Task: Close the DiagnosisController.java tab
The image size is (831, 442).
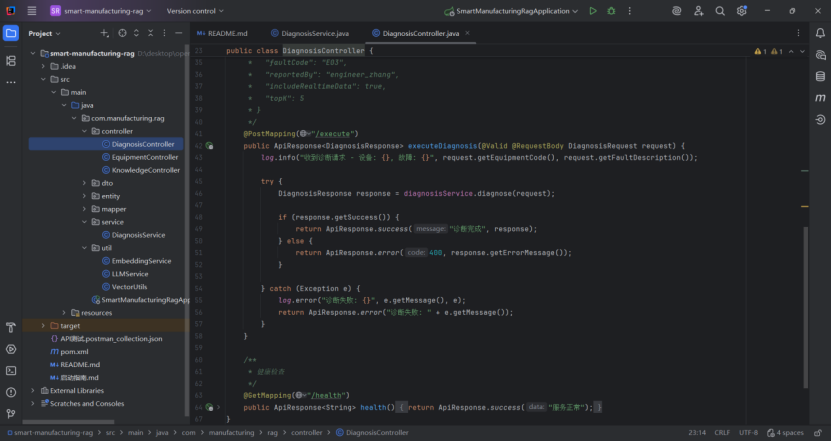Action: (x=467, y=33)
